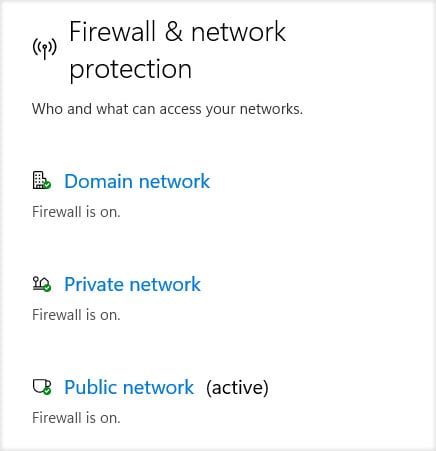Open the Private network settings link
The height and width of the screenshot is (451, 436).
coord(132,284)
